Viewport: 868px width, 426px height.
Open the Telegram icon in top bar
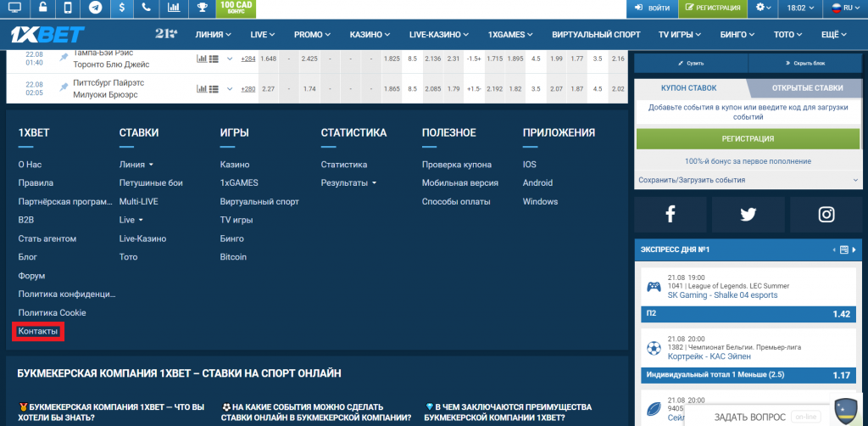click(95, 8)
